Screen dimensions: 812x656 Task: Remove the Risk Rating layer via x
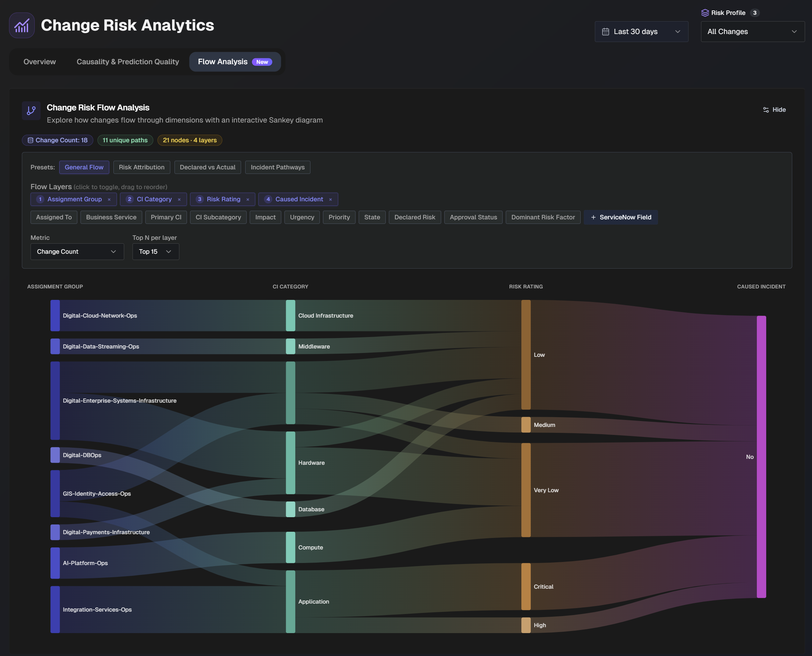[248, 200]
